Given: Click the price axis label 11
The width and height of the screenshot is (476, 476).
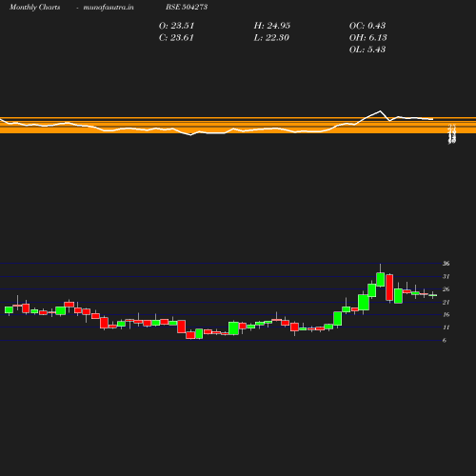Looking at the screenshot, I should pyautogui.click(x=446, y=327).
